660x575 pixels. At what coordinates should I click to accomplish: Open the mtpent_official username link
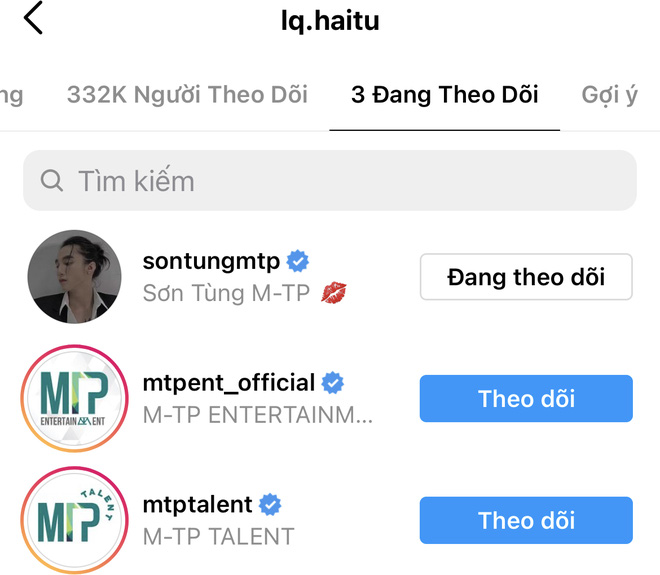[x=229, y=383]
